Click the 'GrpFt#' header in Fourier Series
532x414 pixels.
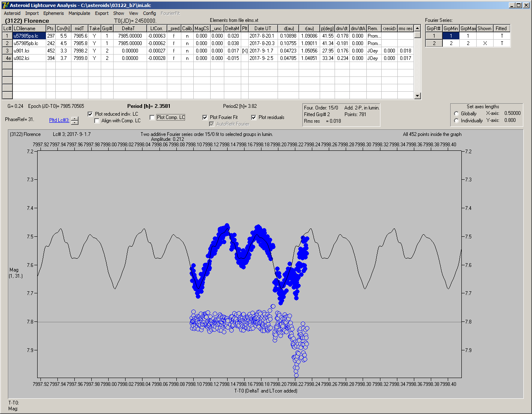[x=434, y=29]
